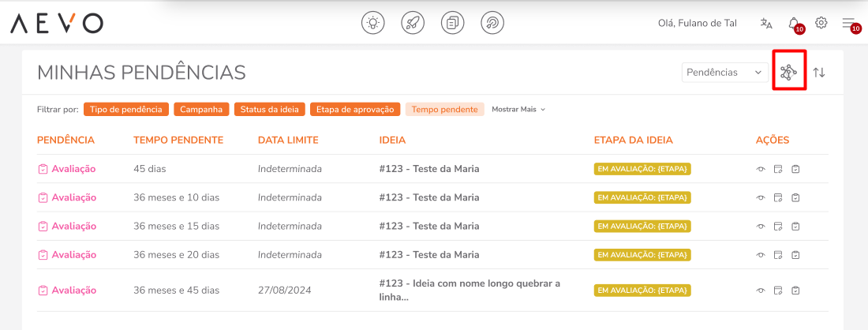Click calendar-edit icon in 36 meses e 20 dias row
868x330 pixels.
click(x=778, y=255)
